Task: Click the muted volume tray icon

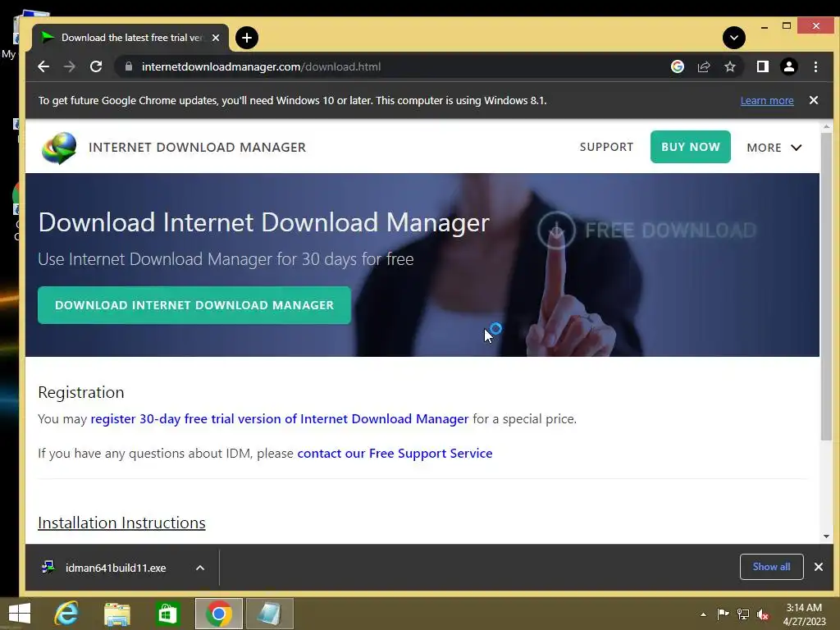Action: tap(762, 614)
